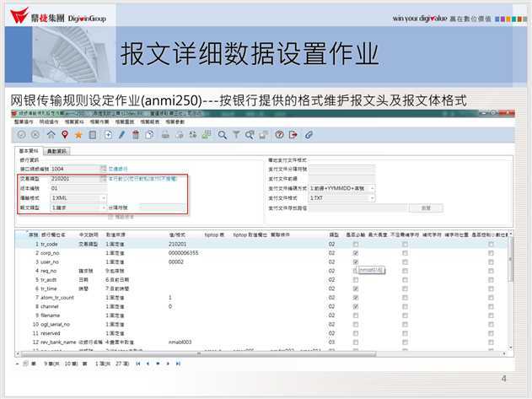This screenshot has width=532, height=399.
Task: Click the vertical scrollbar of the table
Action: click(x=511, y=259)
